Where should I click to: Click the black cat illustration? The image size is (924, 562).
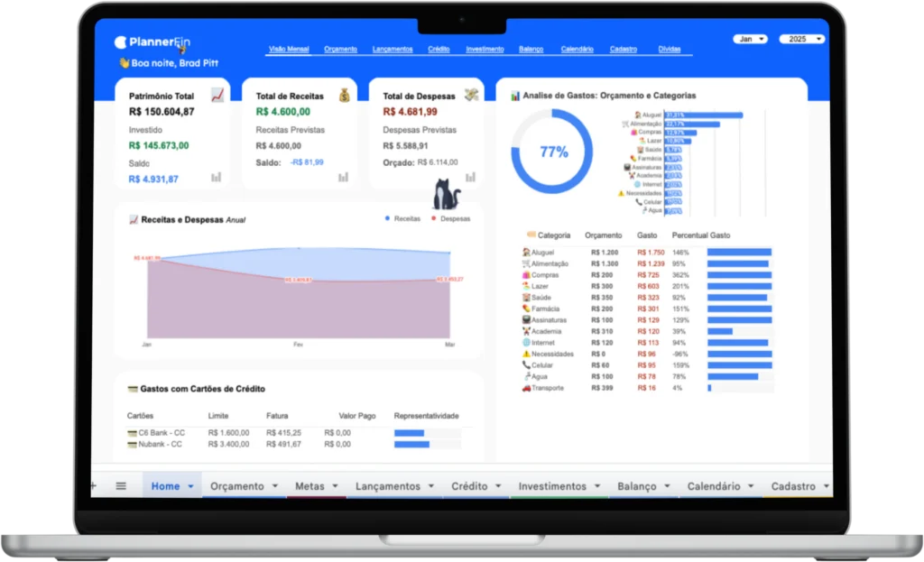[447, 195]
